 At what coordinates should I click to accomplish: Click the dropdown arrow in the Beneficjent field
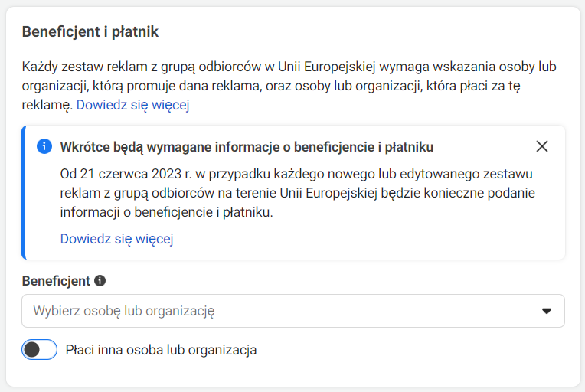pyautogui.click(x=547, y=311)
